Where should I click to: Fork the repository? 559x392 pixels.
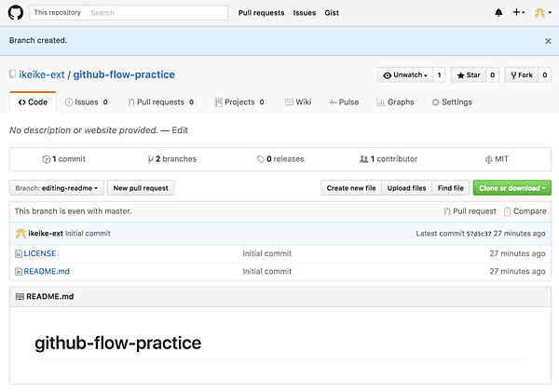point(520,74)
